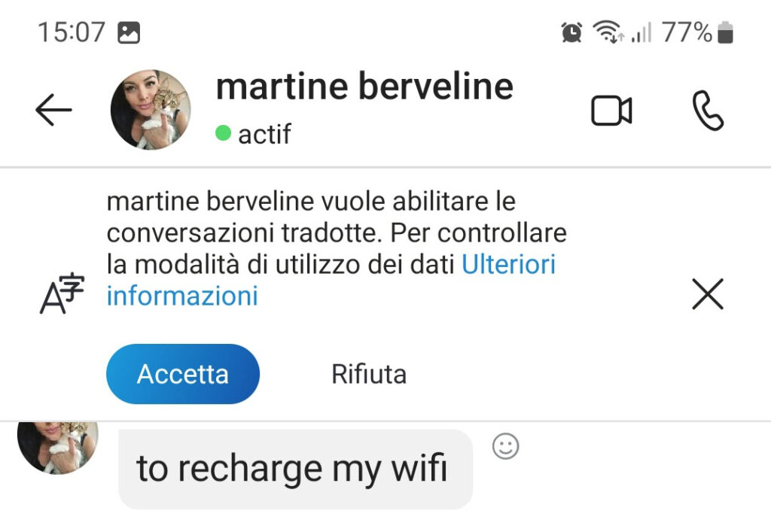Open martine berveline's profile picture in header
The image size is (771, 532).
click(x=151, y=110)
